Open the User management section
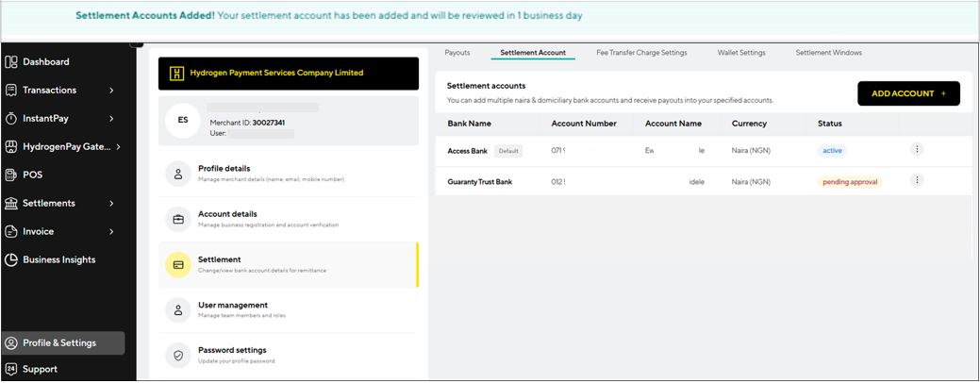This screenshot has width=980, height=383. tap(288, 310)
